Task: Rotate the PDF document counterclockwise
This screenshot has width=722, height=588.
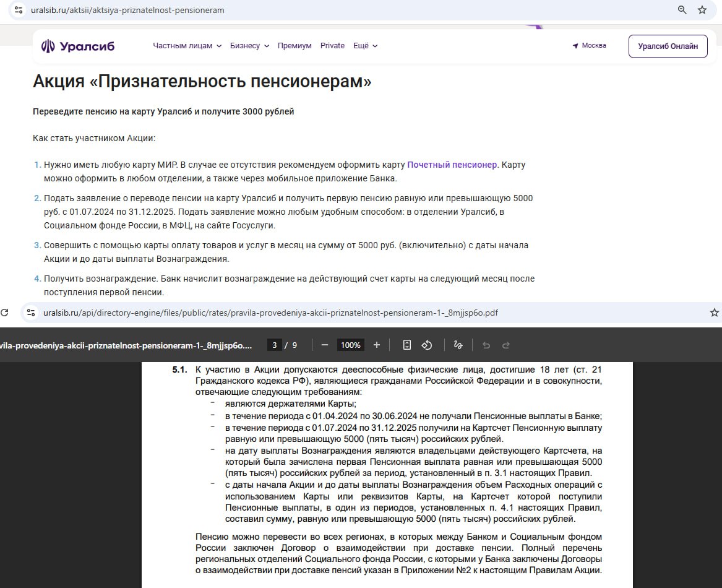Action: [x=426, y=345]
